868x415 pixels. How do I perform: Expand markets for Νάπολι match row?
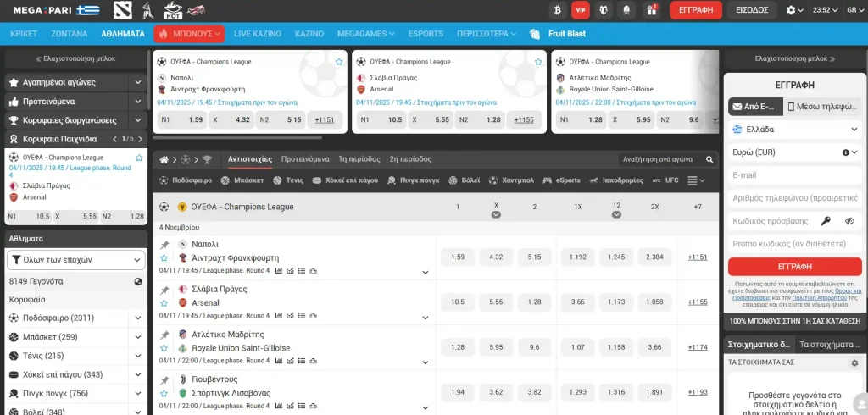tap(426, 272)
